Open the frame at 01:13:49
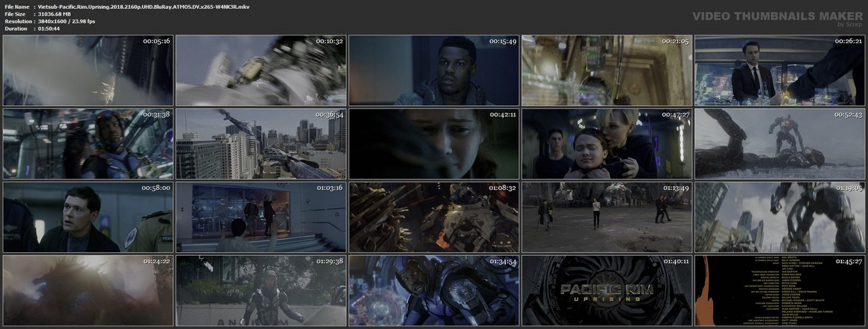Image resolution: width=868 pixels, height=329 pixels. (x=607, y=217)
